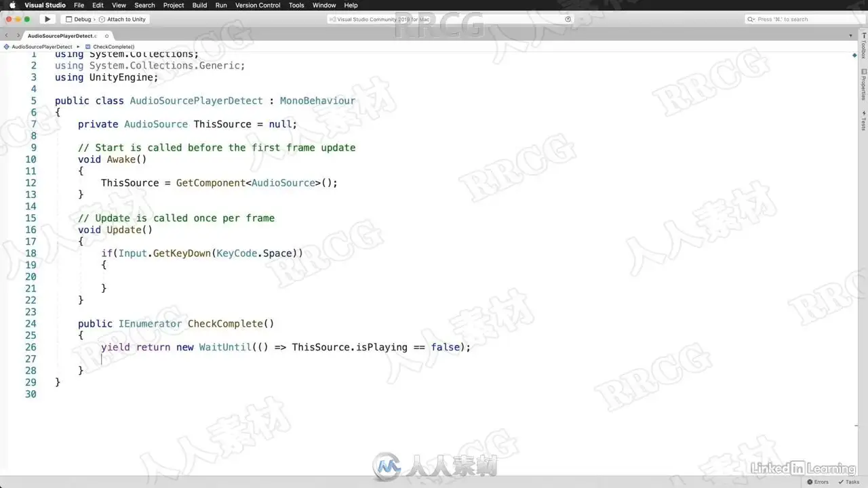This screenshot has height=488, width=868.
Task: Click line number 19 in the gutter
Action: coord(31,265)
